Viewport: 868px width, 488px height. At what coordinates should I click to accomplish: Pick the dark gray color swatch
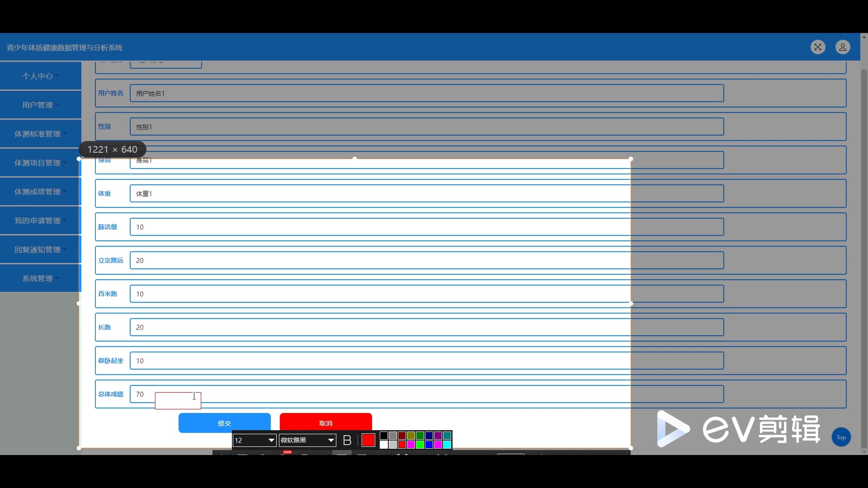tap(393, 436)
